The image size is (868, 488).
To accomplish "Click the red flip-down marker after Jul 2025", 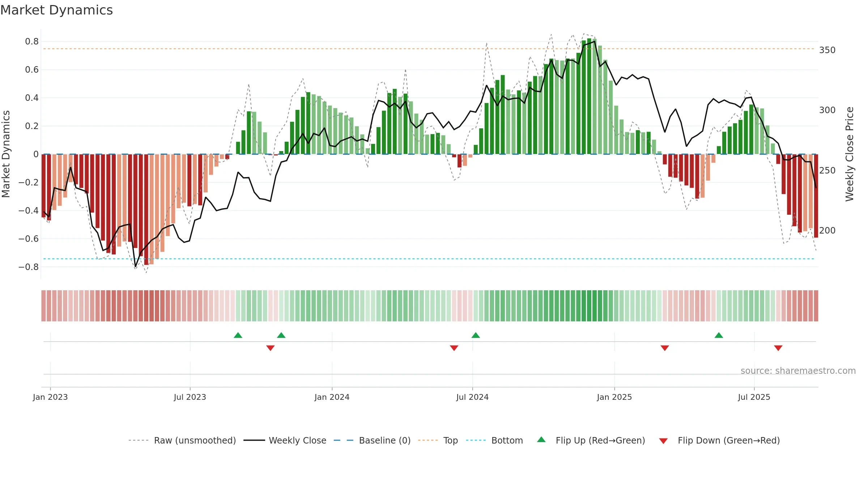I will click(x=778, y=348).
